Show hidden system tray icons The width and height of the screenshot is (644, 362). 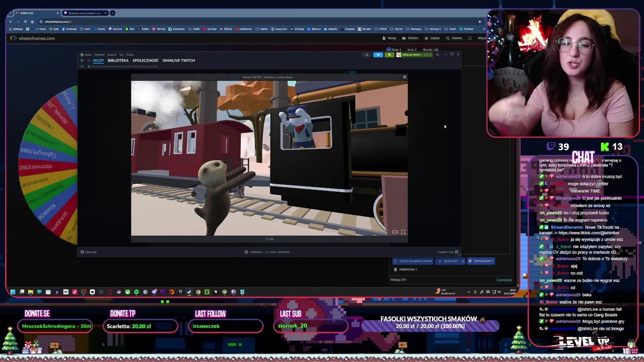point(469,292)
